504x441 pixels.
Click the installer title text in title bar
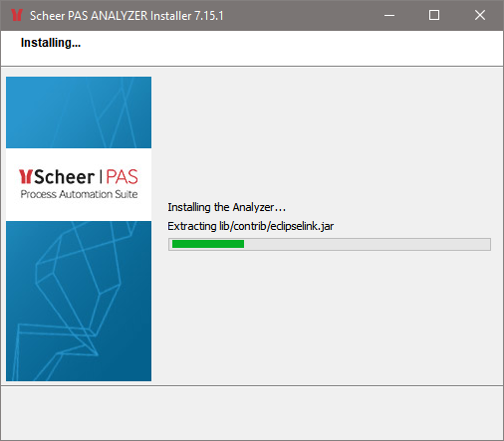[126, 16]
